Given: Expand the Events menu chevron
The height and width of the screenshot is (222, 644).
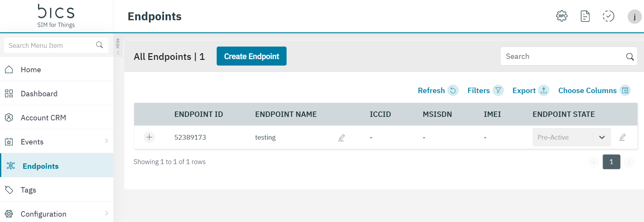Looking at the screenshot, I should pyautogui.click(x=107, y=141).
